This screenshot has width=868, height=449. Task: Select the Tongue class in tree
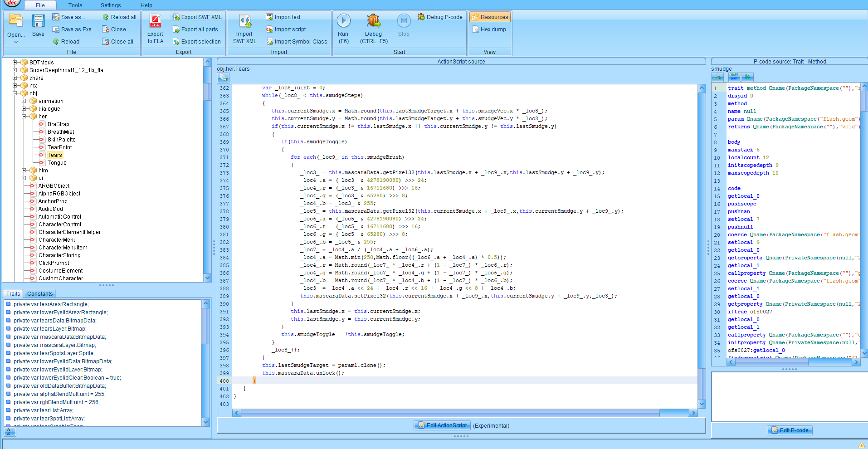pos(57,163)
